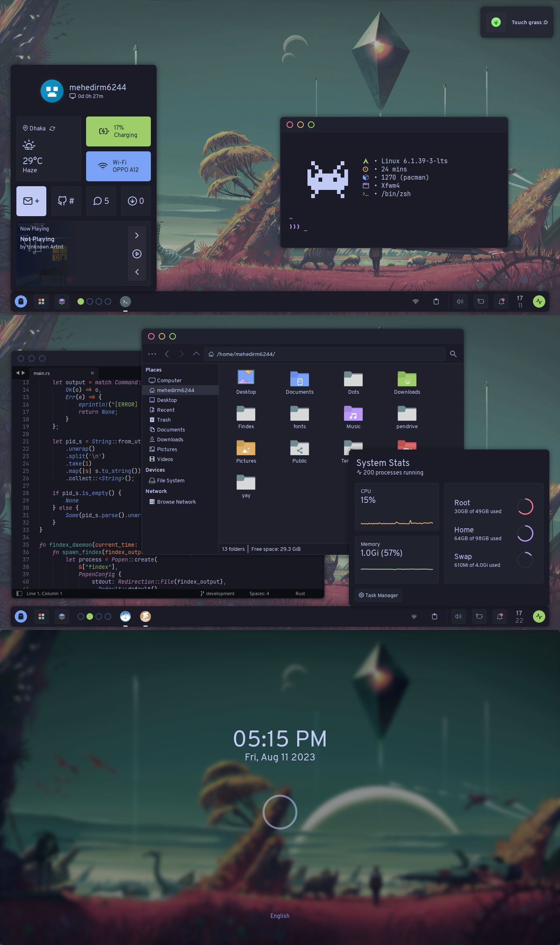
Task: Select File System under Devices
Action: (180, 481)
